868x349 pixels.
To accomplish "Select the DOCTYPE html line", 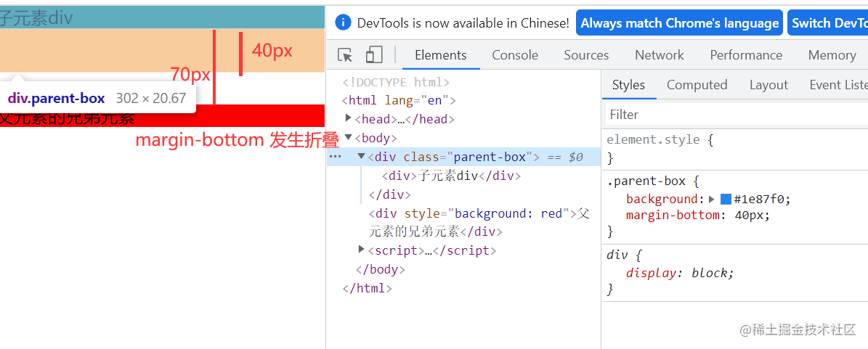I will point(396,83).
